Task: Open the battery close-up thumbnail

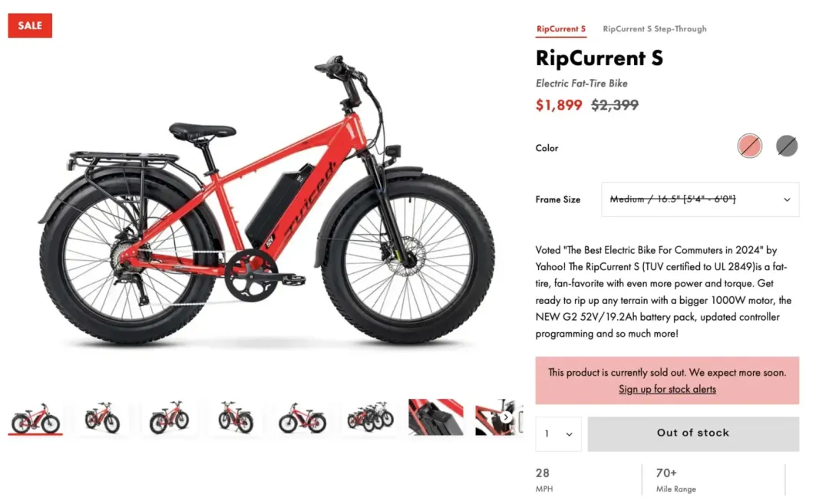Action: [x=436, y=418]
